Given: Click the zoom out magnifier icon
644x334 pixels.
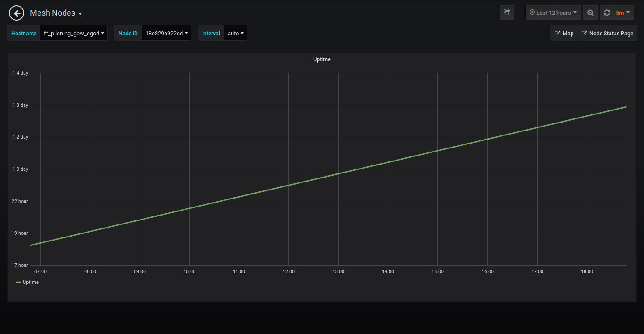Looking at the screenshot, I should pos(590,13).
